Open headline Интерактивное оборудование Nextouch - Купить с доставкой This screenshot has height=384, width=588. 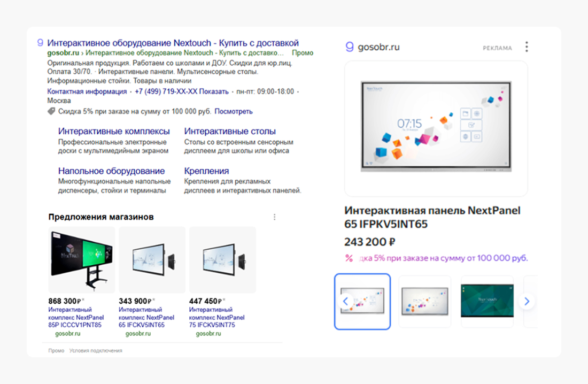[173, 43]
